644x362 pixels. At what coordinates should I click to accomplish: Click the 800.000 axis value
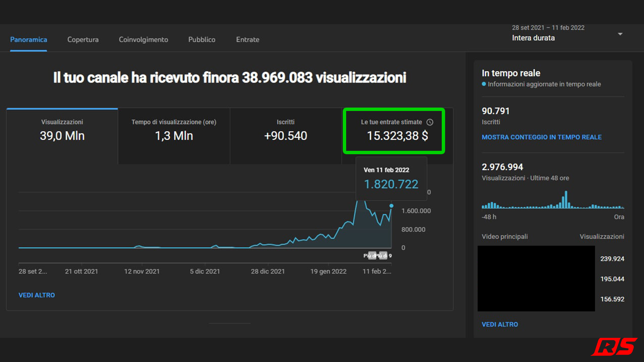point(413,230)
